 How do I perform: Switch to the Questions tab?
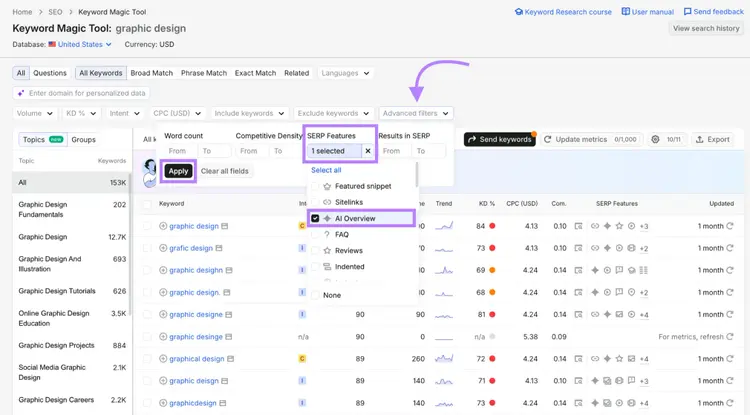coord(50,73)
